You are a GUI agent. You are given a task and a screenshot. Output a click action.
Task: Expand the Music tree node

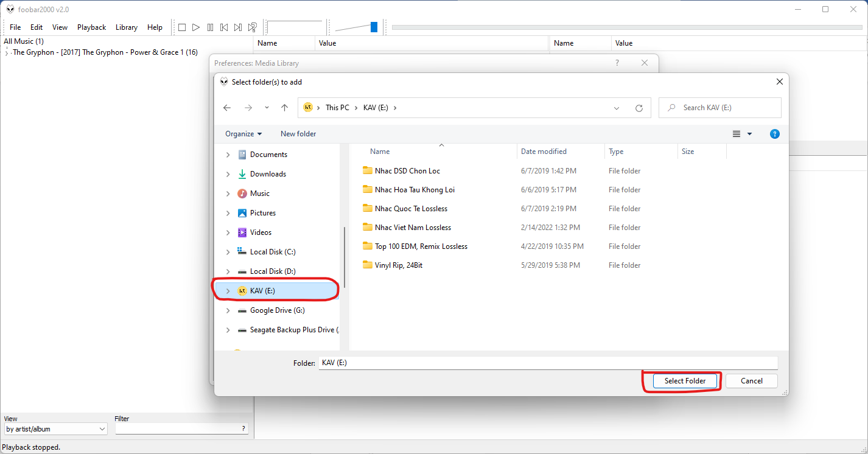tap(228, 194)
